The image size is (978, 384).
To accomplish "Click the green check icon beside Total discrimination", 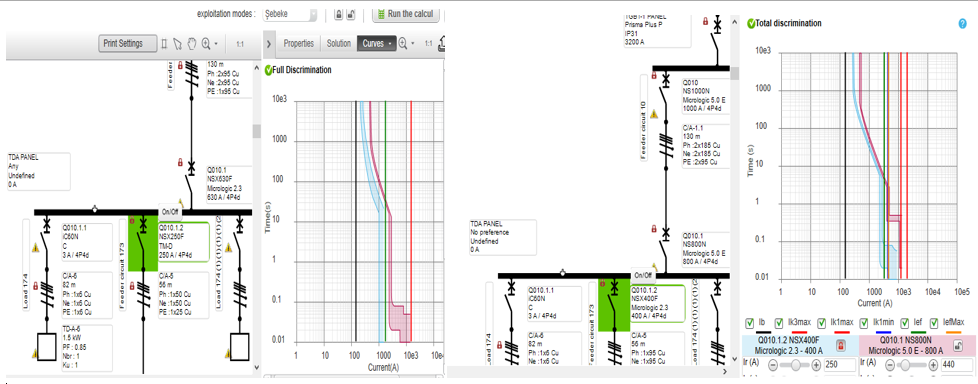I will tap(751, 24).
